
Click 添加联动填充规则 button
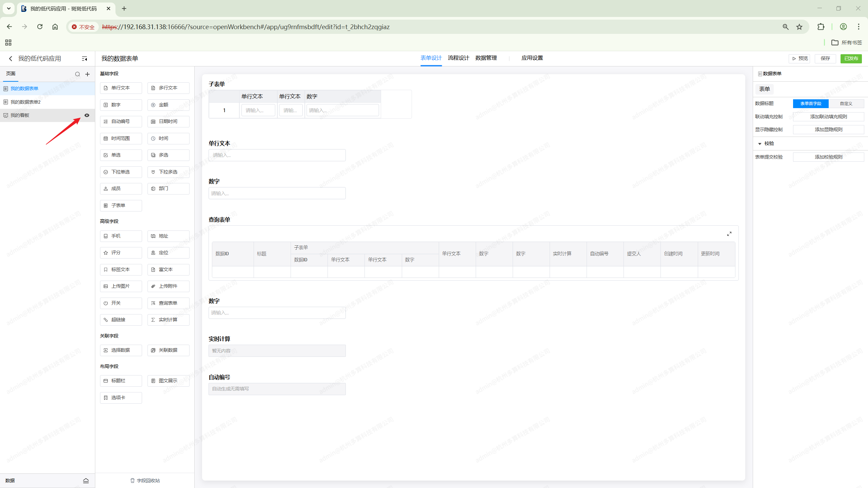tap(828, 117)
